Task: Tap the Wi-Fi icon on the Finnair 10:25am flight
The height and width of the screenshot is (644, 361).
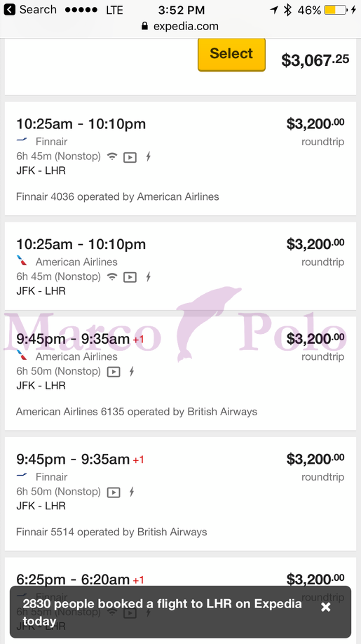Action: point(112,156)
